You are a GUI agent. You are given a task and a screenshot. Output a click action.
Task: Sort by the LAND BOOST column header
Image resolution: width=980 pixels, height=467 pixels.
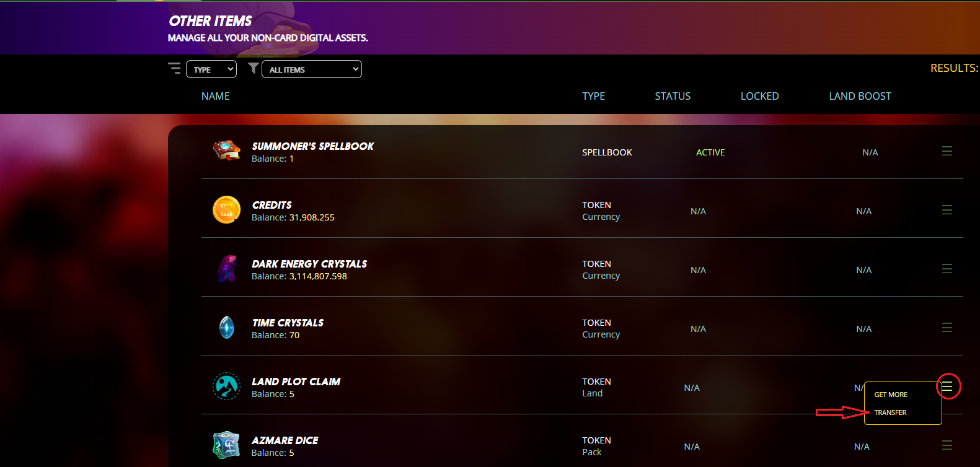click(x=860, y=96)
